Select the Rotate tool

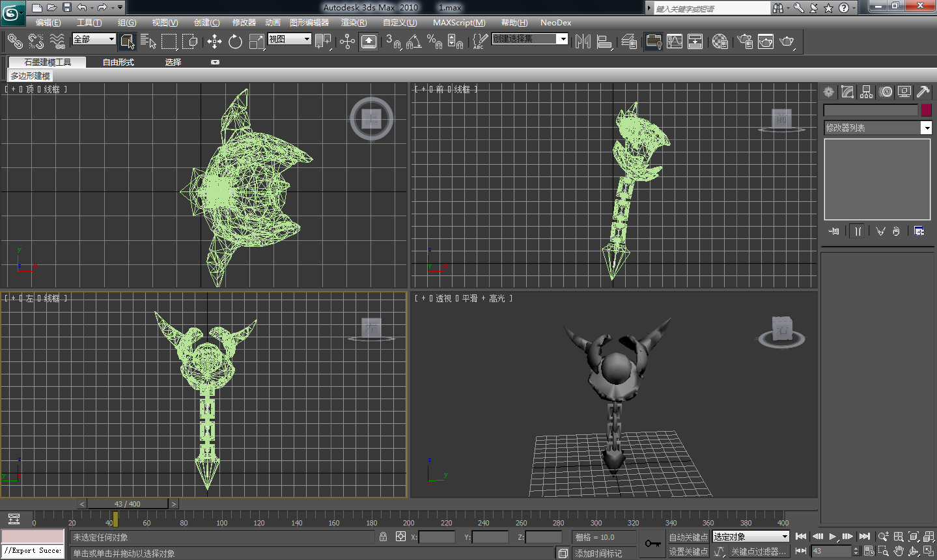pos(235,41)
